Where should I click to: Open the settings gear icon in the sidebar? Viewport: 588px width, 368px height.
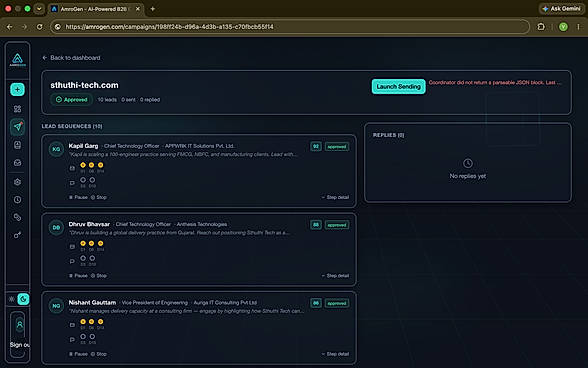(x=17, y=182)
